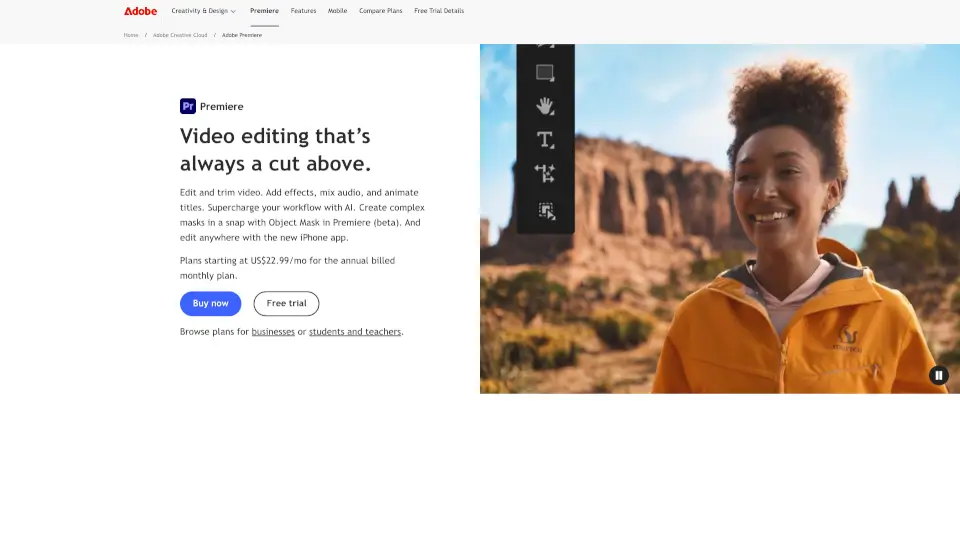Select the Type tool icon
Image resolution: width=960 pixels, height=540 pixels.
pos(545,140)
